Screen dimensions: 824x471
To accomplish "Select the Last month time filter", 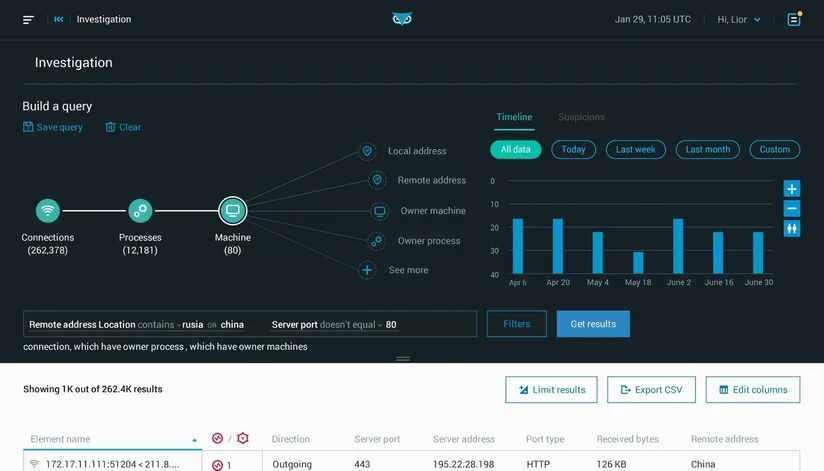I will [708, 150].
